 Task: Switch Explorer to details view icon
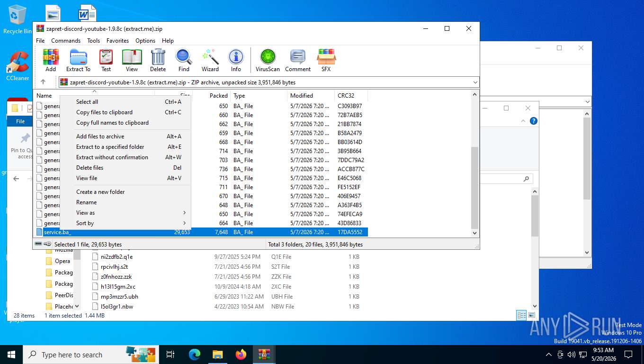coord(521,315)
